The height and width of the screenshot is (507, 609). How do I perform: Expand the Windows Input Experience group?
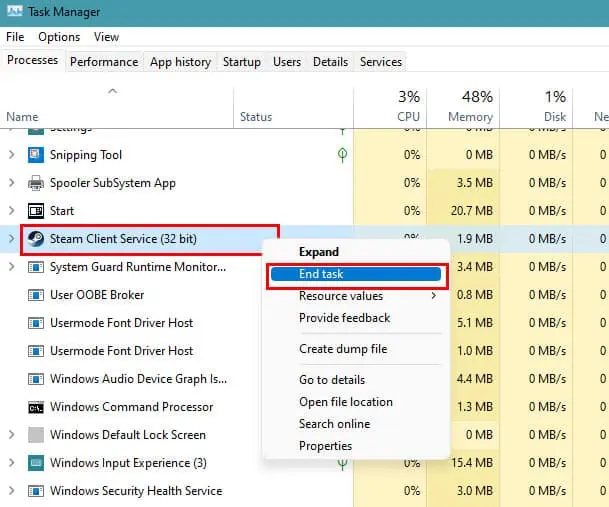[x=11, y=463]
